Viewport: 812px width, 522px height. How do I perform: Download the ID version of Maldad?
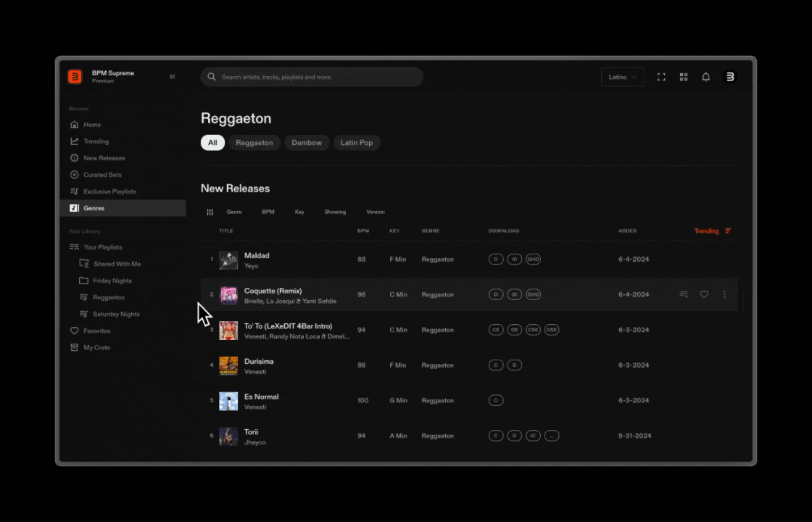pos(514,259)
